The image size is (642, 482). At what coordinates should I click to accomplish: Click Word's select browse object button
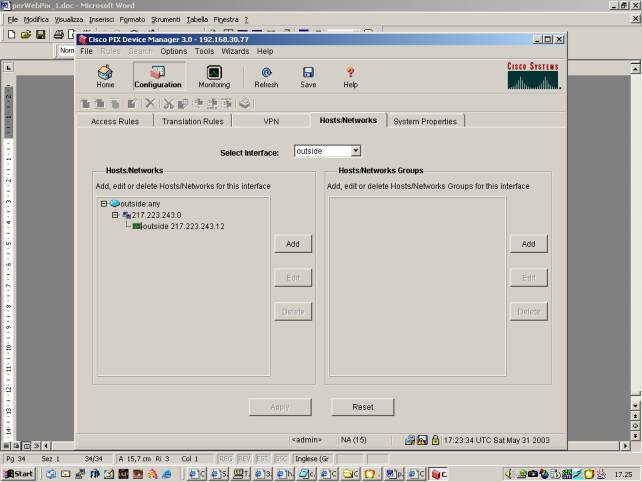point(635,426)
